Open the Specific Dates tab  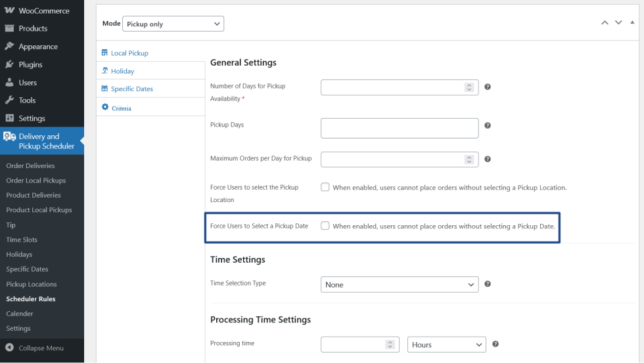tap(131, 89)
